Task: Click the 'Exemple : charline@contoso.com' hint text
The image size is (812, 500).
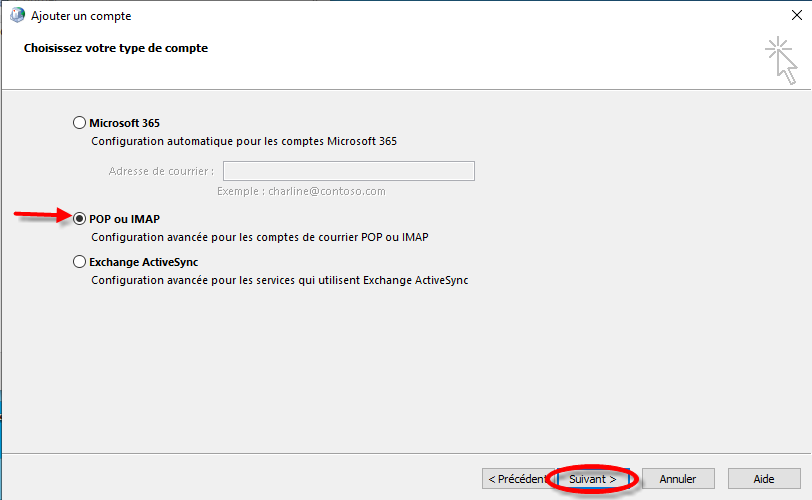Action: pos(301,192)
